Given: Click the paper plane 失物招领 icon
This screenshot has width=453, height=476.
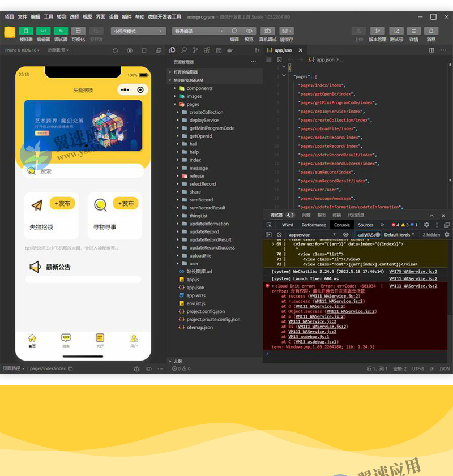Looking at the screenshot, I should 37,205.
